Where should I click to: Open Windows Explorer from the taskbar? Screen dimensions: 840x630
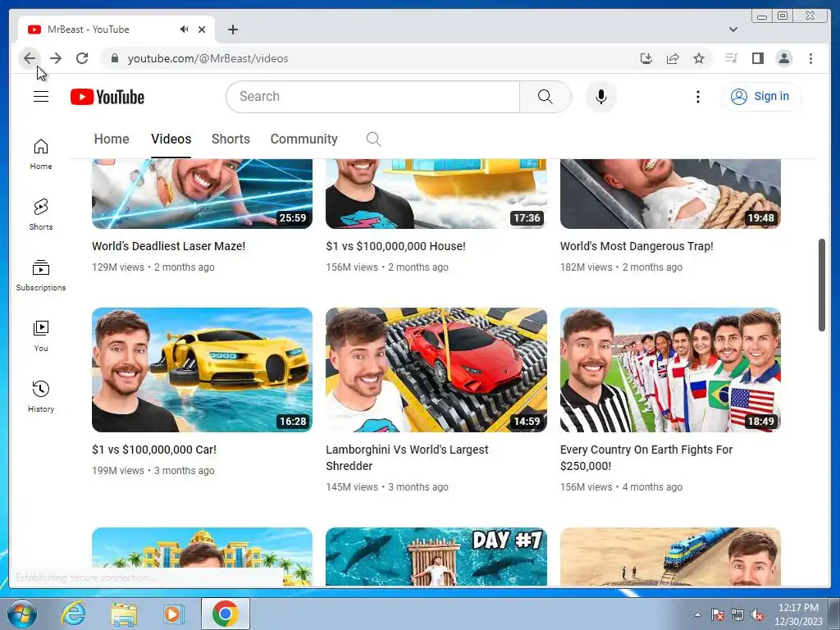[124, 614]
